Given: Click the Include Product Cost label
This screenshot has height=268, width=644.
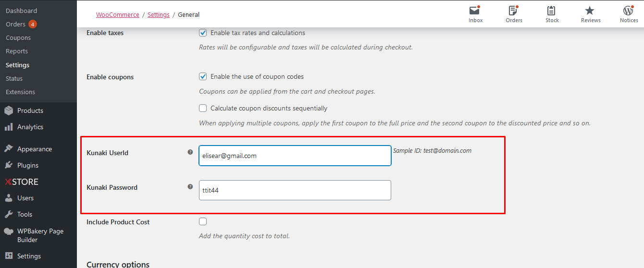Looking at the screenshot, I should click(x=118, y=222).
